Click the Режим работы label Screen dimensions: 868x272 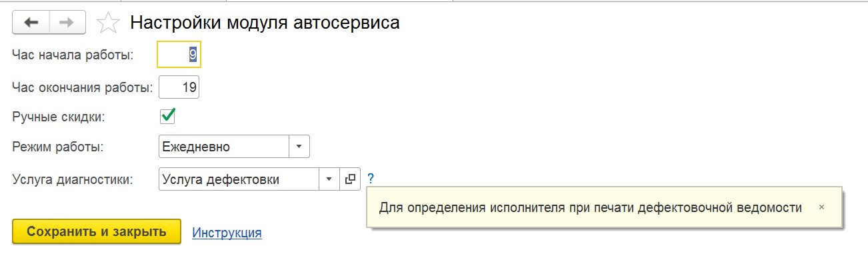(57, 147)
